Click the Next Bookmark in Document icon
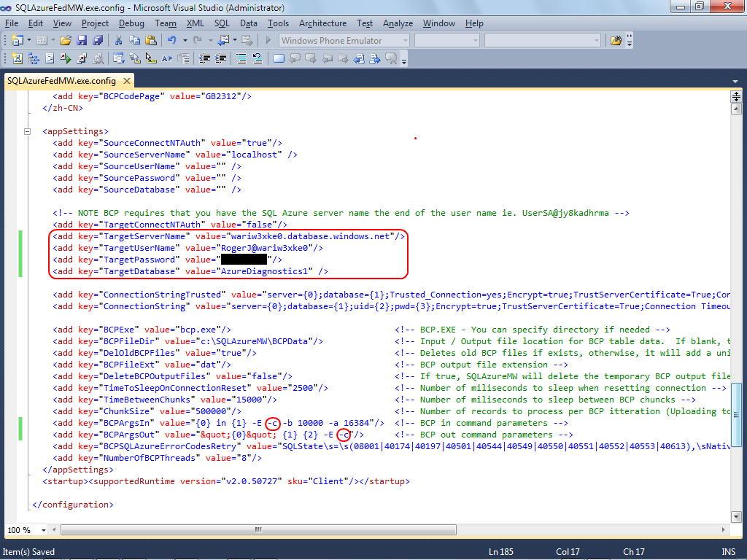747x560 pixels. tap(376, 58)
